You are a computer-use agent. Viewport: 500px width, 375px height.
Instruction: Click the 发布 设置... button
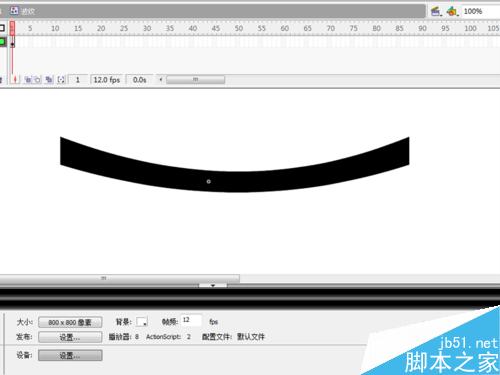(x=70, y=337)
